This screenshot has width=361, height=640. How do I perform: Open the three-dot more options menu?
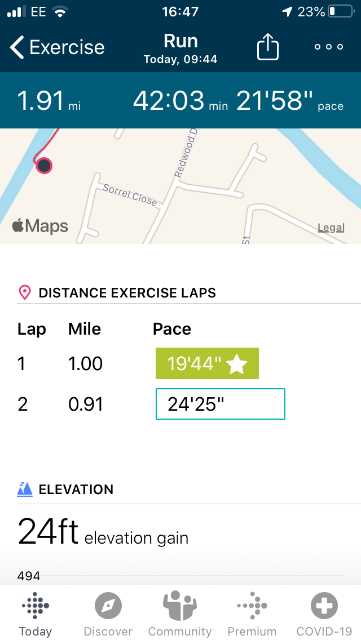pos(329,47)
